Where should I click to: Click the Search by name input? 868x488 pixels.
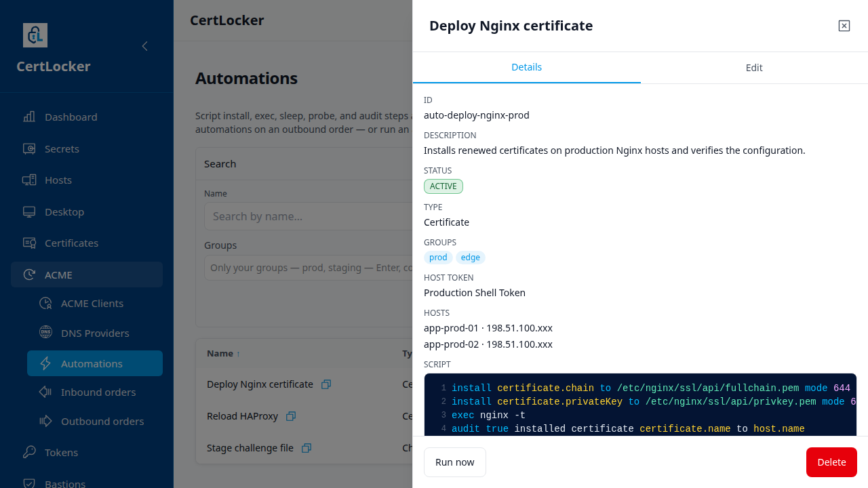coord(308,216)
